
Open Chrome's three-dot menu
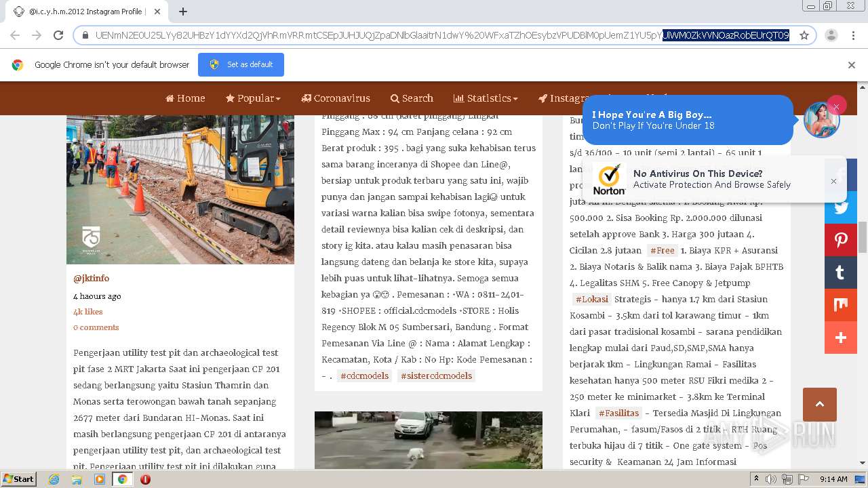click(853, 35)
